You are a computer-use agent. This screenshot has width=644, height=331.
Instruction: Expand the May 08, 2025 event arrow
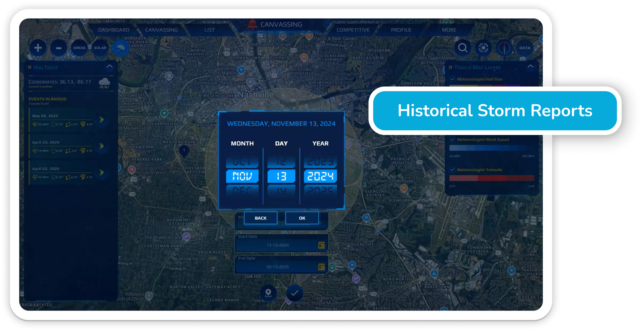click(x=102, y=120)
